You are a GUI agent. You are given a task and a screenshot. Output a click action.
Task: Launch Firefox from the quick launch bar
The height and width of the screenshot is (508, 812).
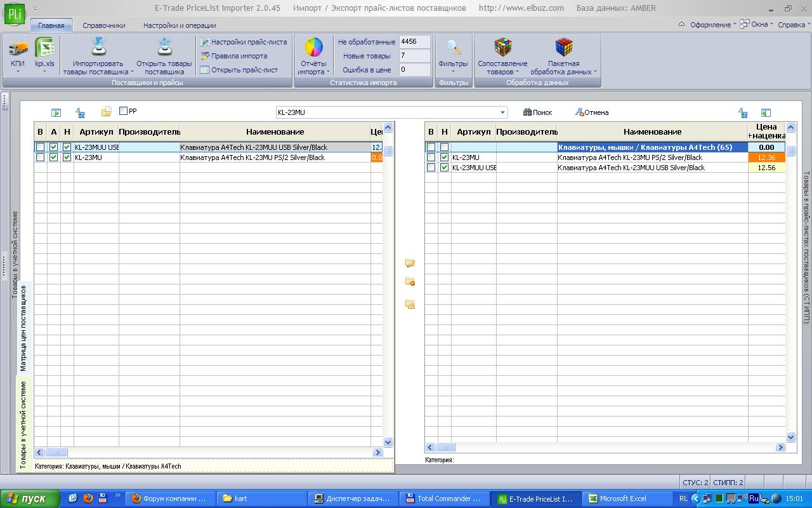pos(88,498)
